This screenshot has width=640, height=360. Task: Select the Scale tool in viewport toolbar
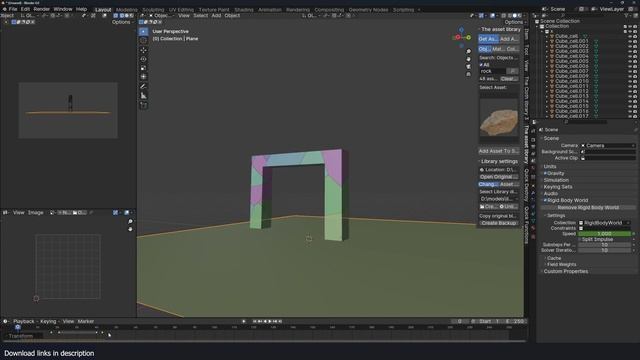[143, 68]
